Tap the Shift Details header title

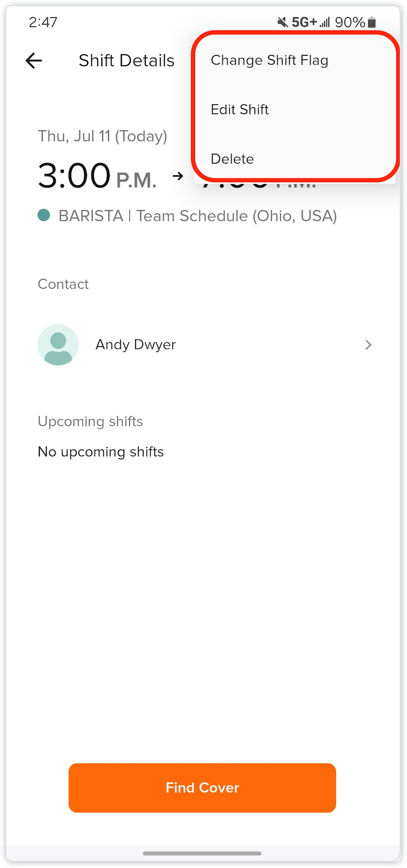point(126,61)
